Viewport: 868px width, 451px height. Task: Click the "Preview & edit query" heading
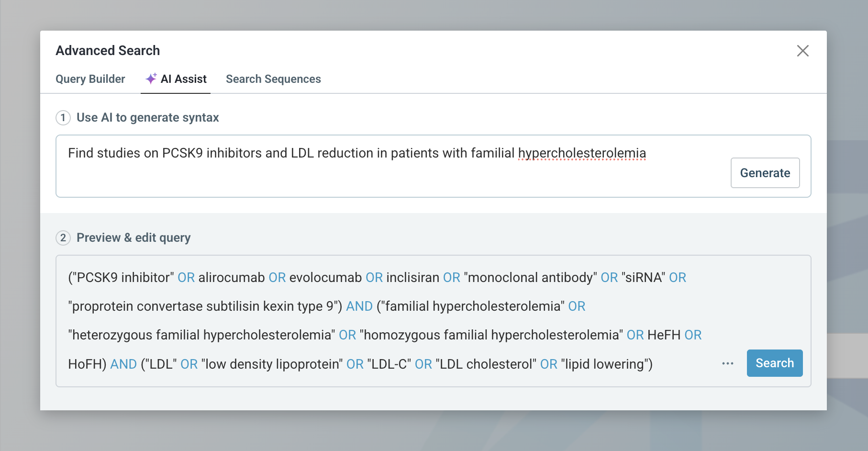pyautogui.click(x=134, y=238)
